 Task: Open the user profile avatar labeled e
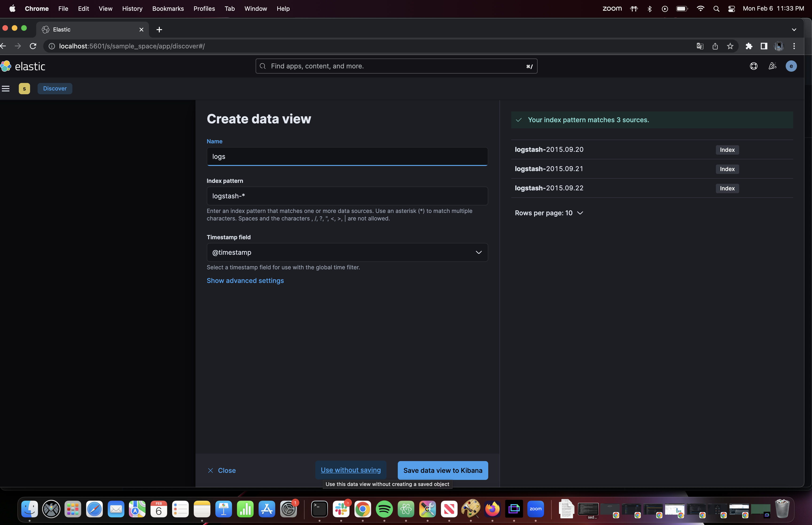[791, 66]
